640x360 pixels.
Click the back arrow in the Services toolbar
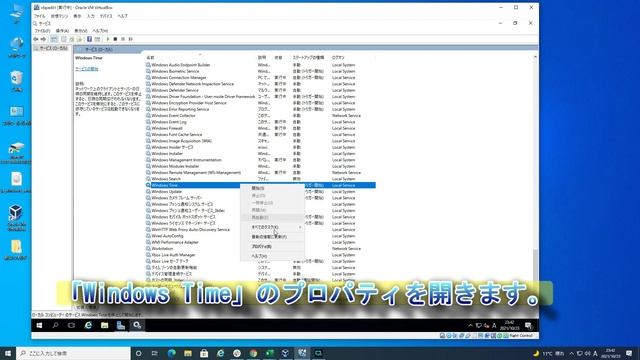pos(36,39)
